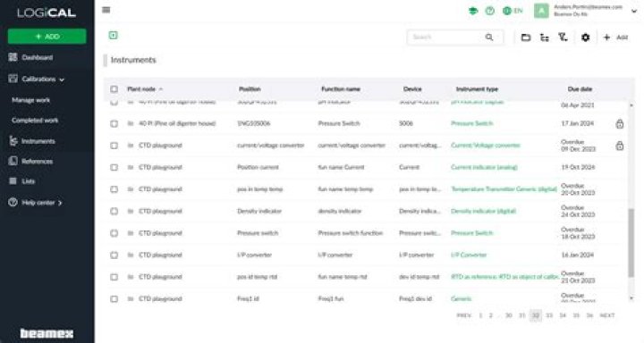Go to NEXT page
This screenshot has width=644, height=343.
[607, 315]
